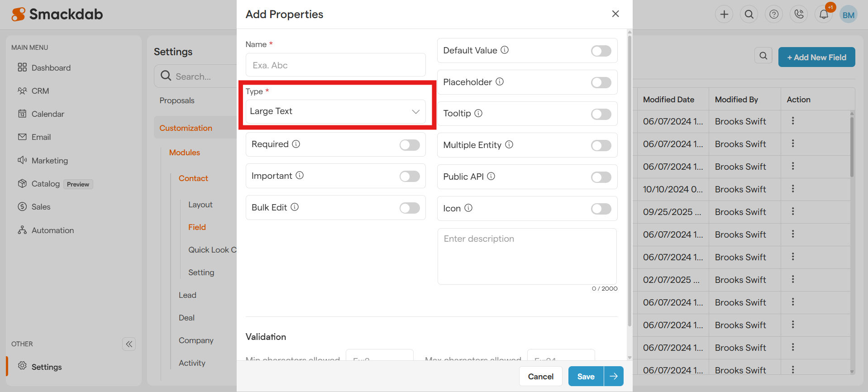
Task: Open the BM user avatar menu
Action: (848, 15)
